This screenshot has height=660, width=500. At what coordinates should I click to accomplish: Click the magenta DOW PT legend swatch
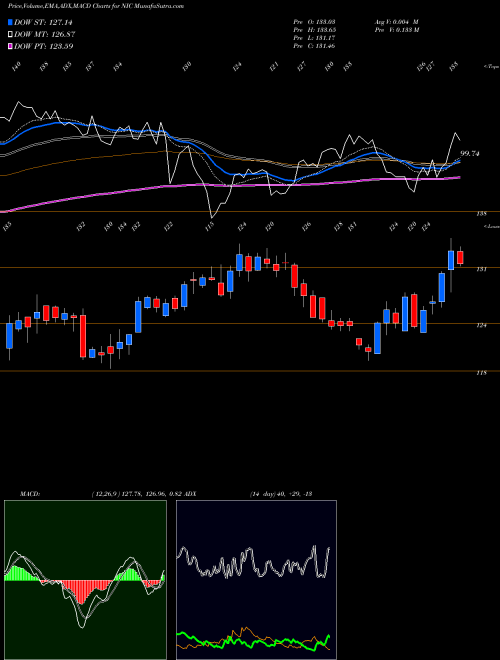tap(10, 46)
